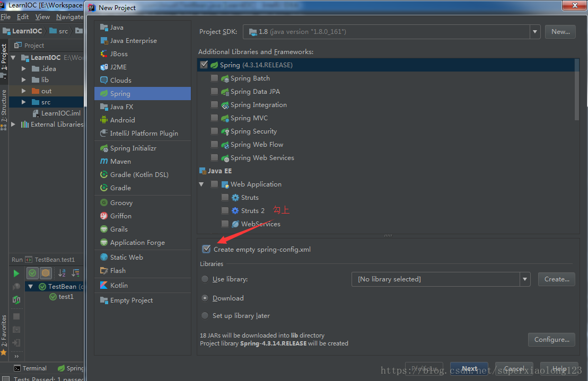Open View menu in IntelliJ
Image resolution: width=588 pixels, height=381 pixels.
42,17
